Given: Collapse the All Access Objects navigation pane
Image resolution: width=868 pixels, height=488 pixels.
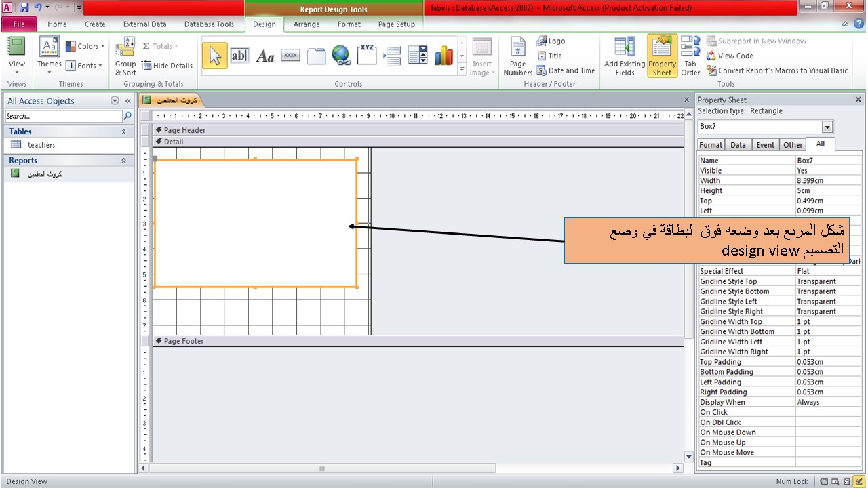Looking at the screenshot, I should pos(127,100).
